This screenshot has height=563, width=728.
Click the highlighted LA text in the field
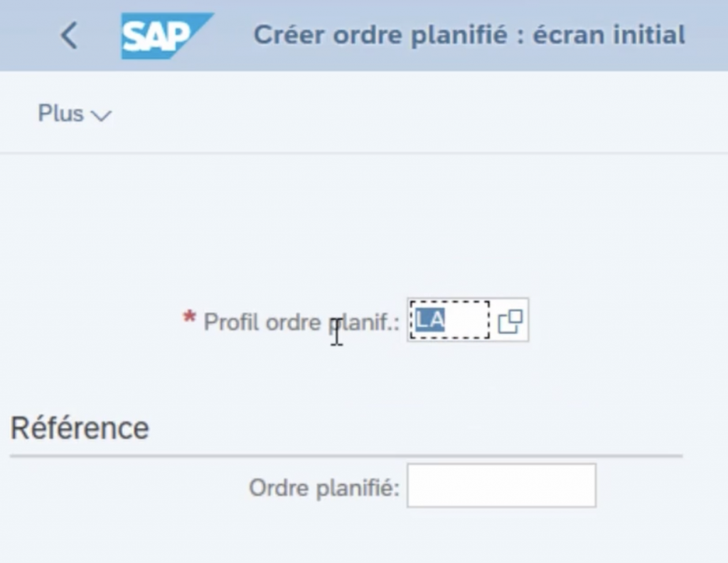tap(430, 321)
